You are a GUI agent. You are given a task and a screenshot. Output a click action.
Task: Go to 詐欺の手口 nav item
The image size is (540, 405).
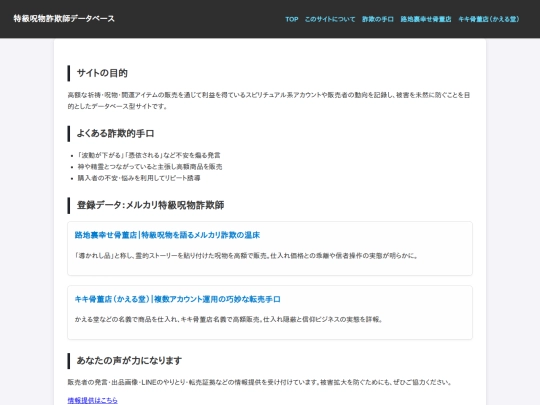[x=377, y=19]
